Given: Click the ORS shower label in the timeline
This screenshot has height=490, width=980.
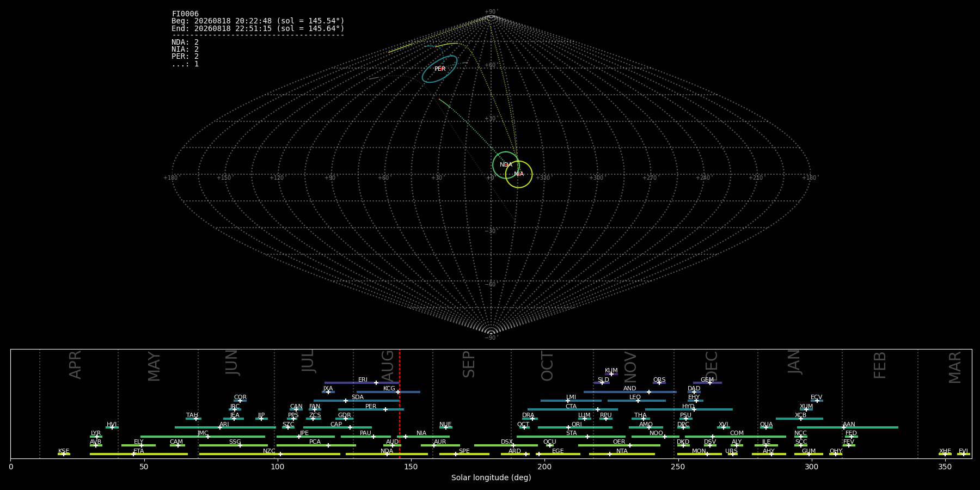Looking at the screenshot, I should (659, 380).
